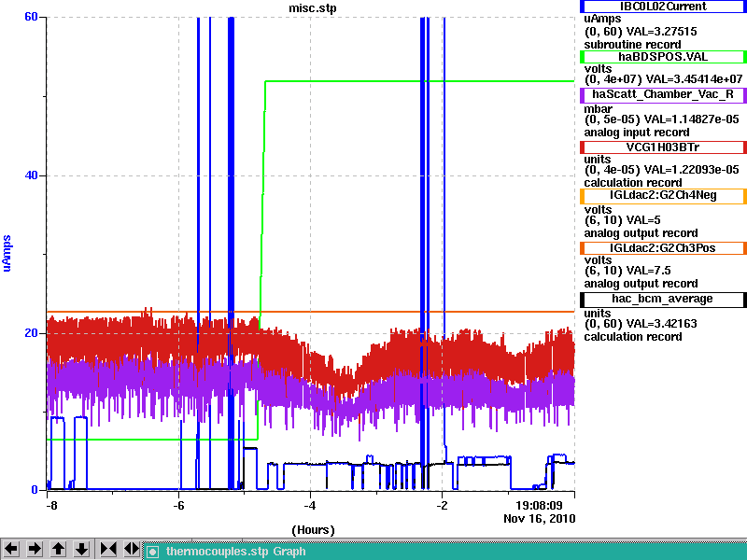Select the IGLdac2:G2Ch4Neg curve legend
The image size is (747, 560).
[663, 196]
